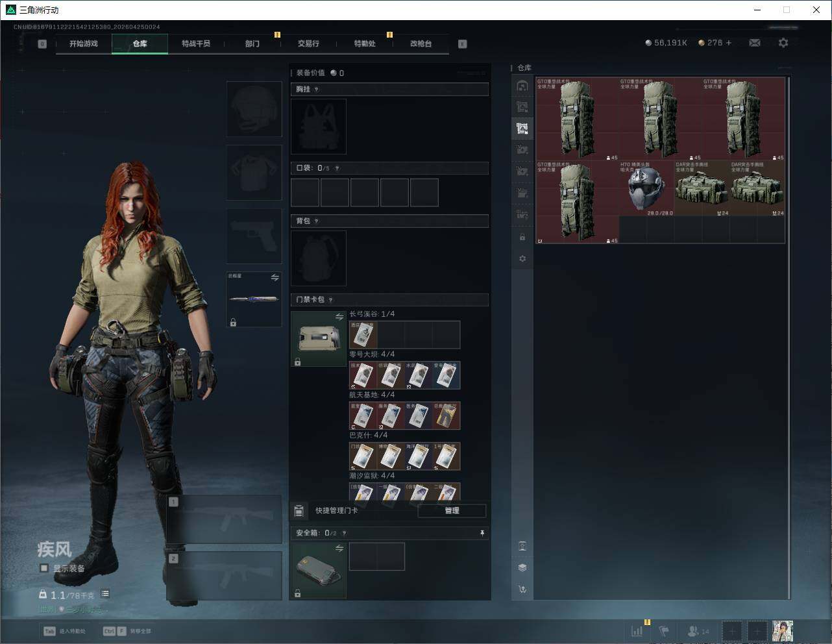Image resolution: width=832 pixels, height=644 pixels.
Task: Click the lock icon on the melee knife slot
Action: click(233, 322)
